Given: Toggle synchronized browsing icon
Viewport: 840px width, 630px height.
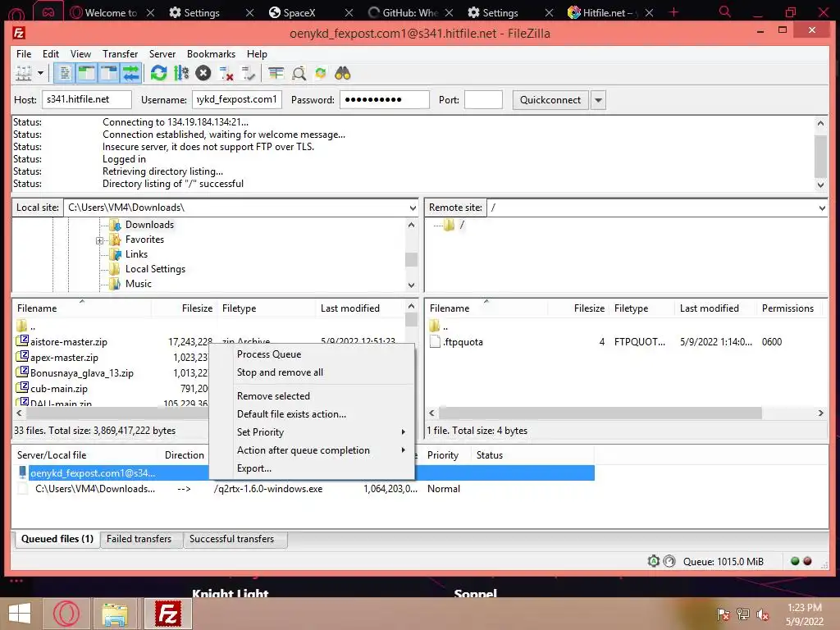Looking at the screenshot, I should pos(321,73).
